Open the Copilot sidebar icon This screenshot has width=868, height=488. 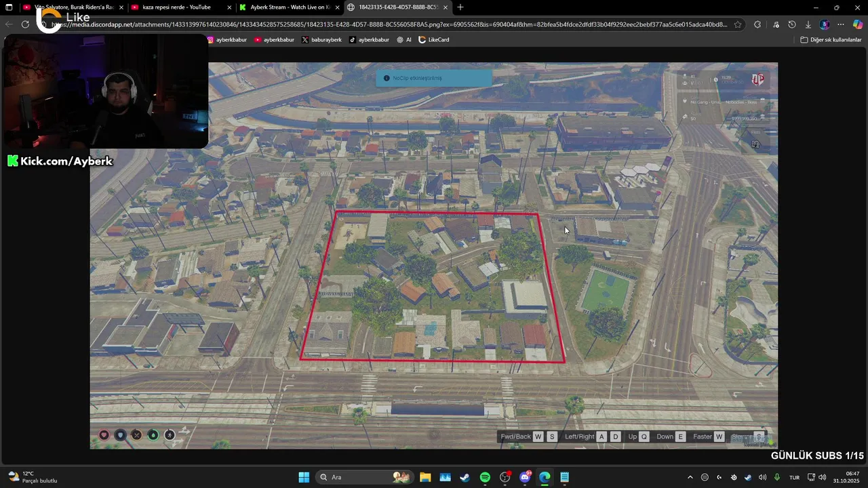click(858, 24)
